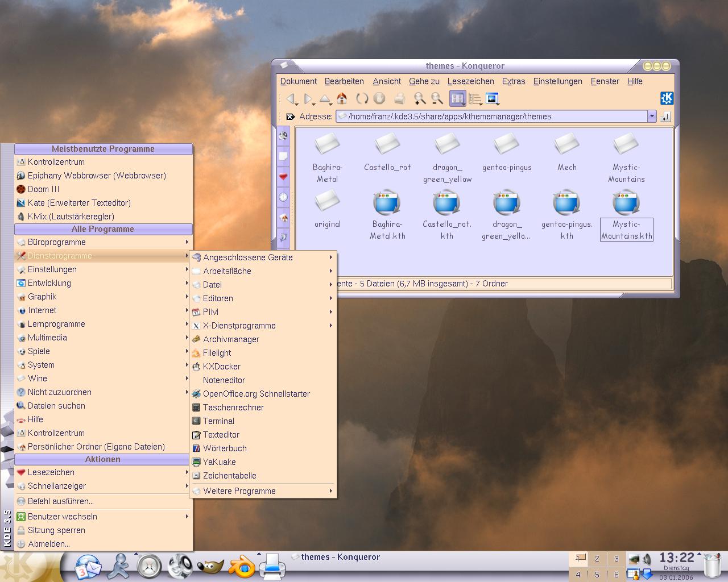The height and width of the screenshot is (582, 728).
Task: Launch Doom III from most used programs
Action: click(x=103, y=189)
